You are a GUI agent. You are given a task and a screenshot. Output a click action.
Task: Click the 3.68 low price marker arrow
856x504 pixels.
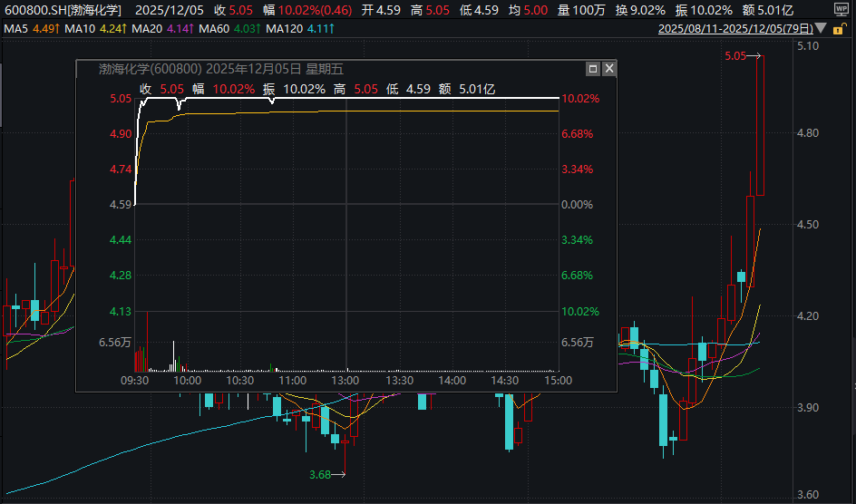(x=328, y=474)
